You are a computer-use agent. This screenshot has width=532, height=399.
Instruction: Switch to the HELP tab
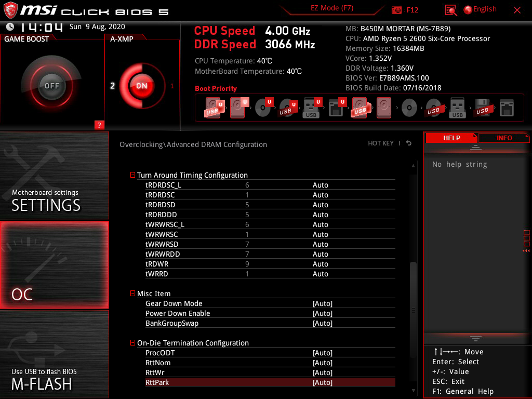tap(451, 138)
